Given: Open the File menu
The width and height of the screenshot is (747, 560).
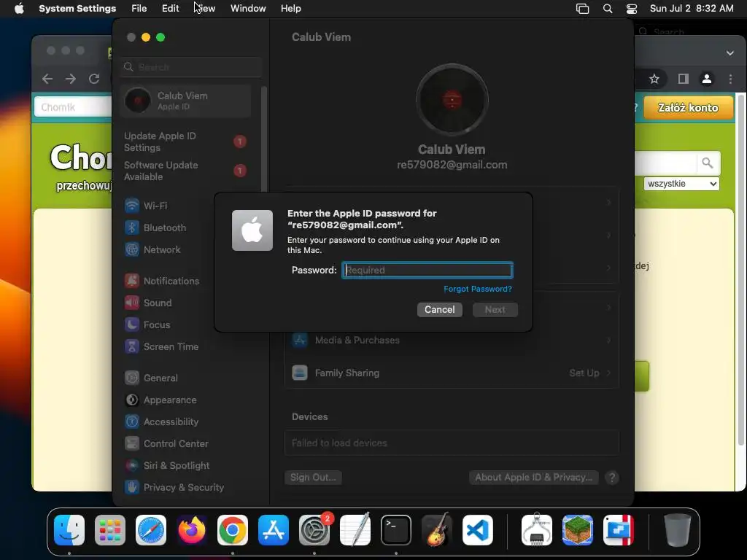Looking at the screenshot, I should pos(139,9).
